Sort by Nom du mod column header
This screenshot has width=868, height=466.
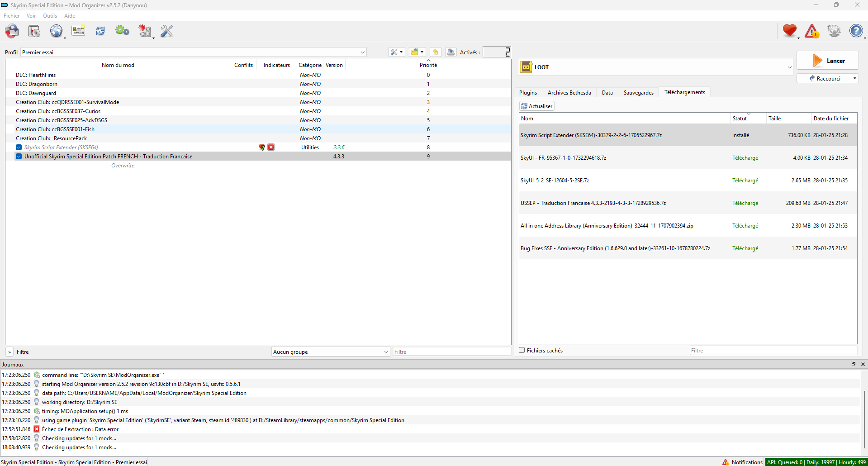click(118, 65)
